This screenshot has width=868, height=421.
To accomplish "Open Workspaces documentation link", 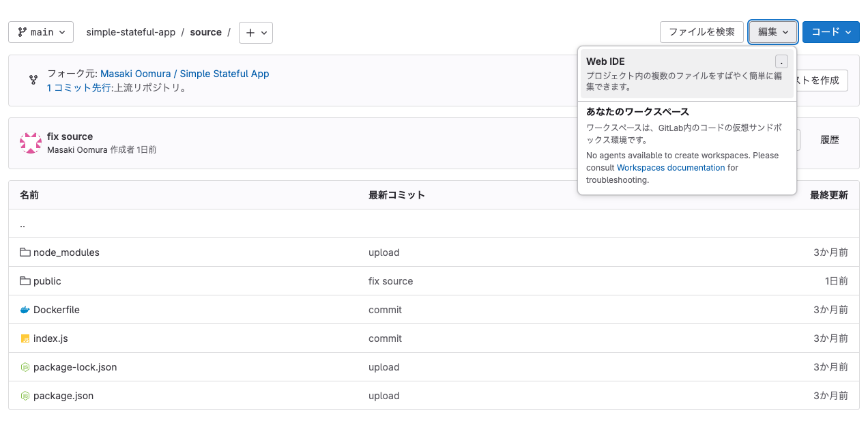I will point(671,168).
